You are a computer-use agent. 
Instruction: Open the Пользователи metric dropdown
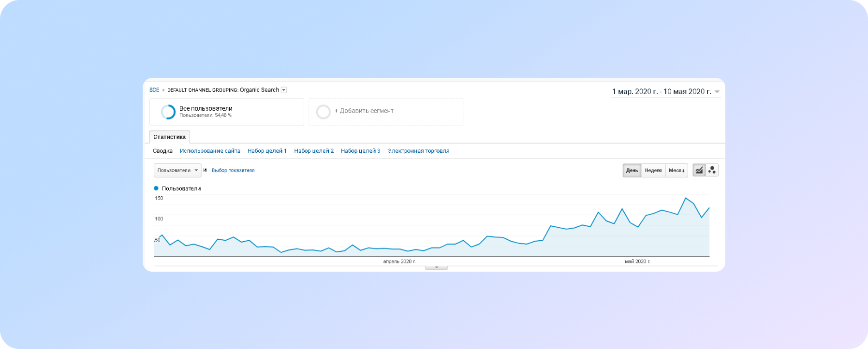pyautogui.click(x=177, y=170)
